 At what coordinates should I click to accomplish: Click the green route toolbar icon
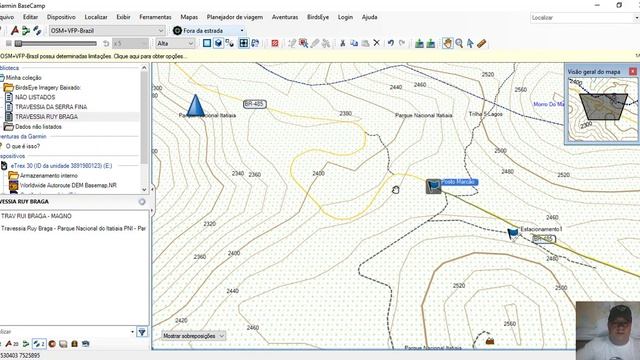[26, 31]
